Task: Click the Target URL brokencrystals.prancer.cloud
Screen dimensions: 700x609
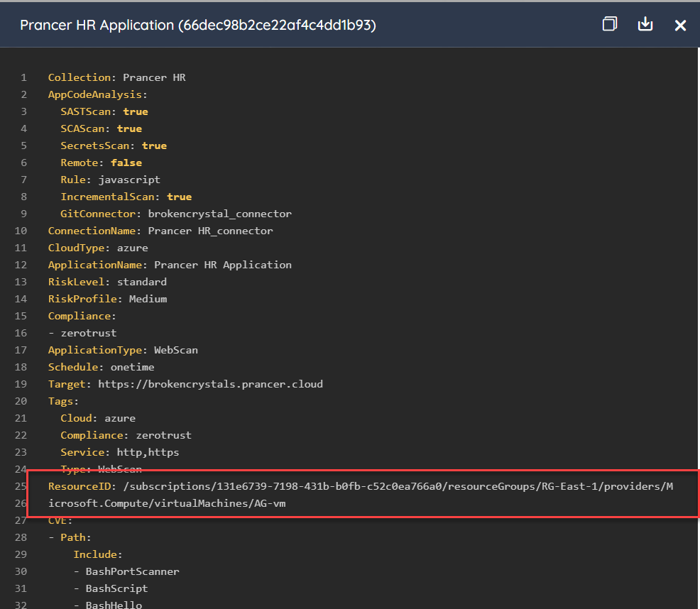Action: click(x=210, y=383)
